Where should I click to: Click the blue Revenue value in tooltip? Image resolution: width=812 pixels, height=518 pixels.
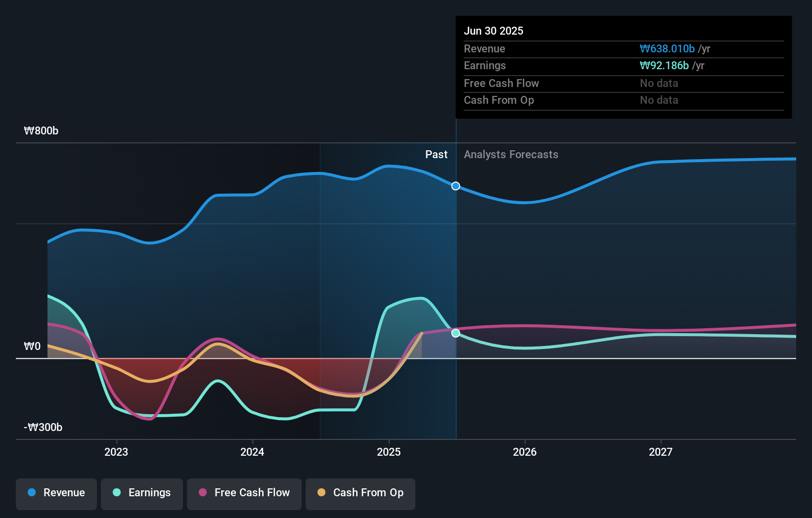click(x=667, y=48)
